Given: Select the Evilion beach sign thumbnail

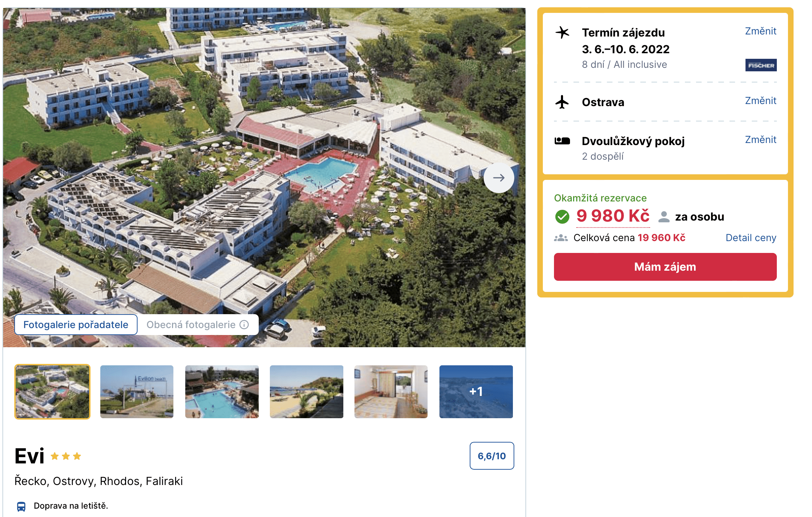Looking at the screenshot, I should 137,391.
